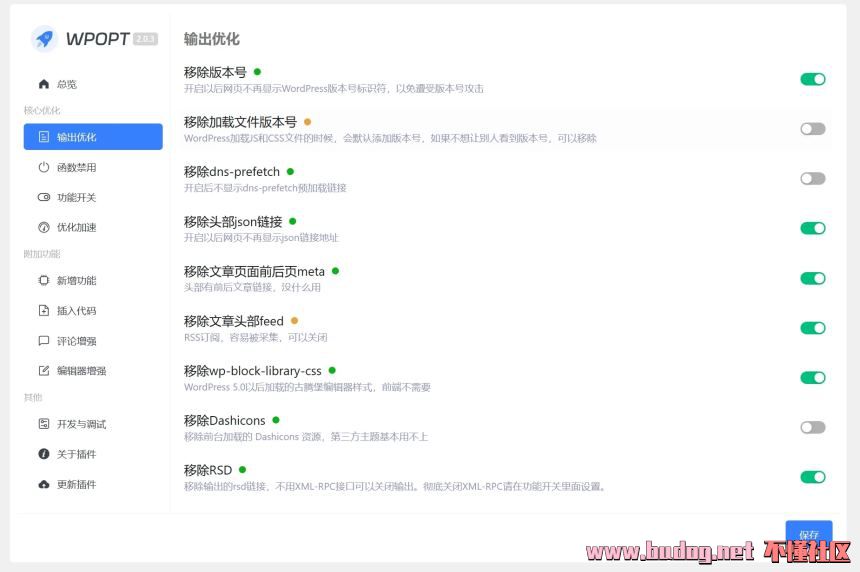Select the 输出优化 menu item

click(x=93, y=137)
